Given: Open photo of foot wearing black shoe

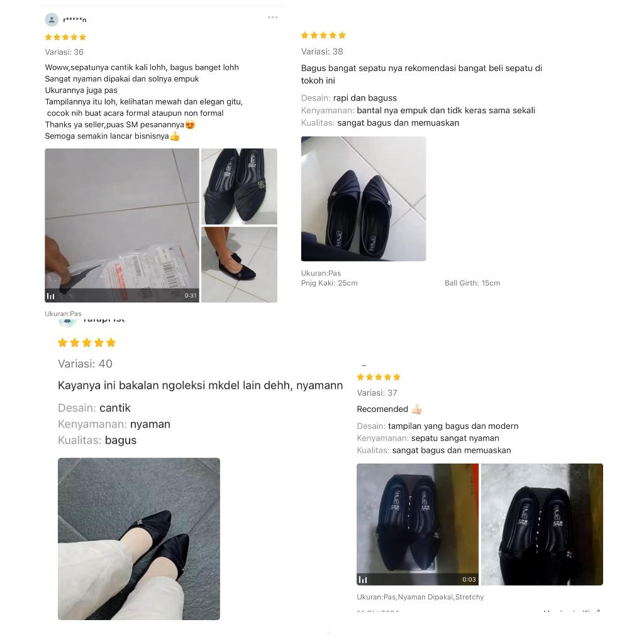Looking at the screenshot, I should coord(239,265).
